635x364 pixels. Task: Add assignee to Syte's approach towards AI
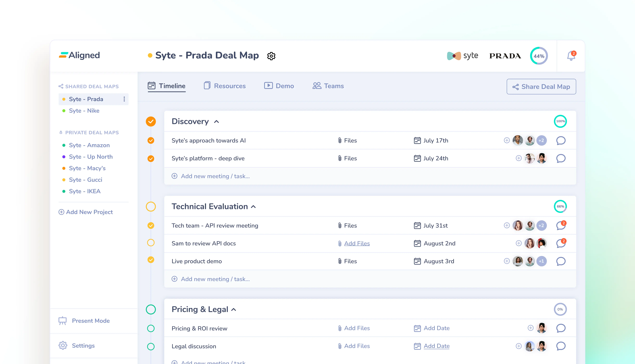[x=507, y=140]
